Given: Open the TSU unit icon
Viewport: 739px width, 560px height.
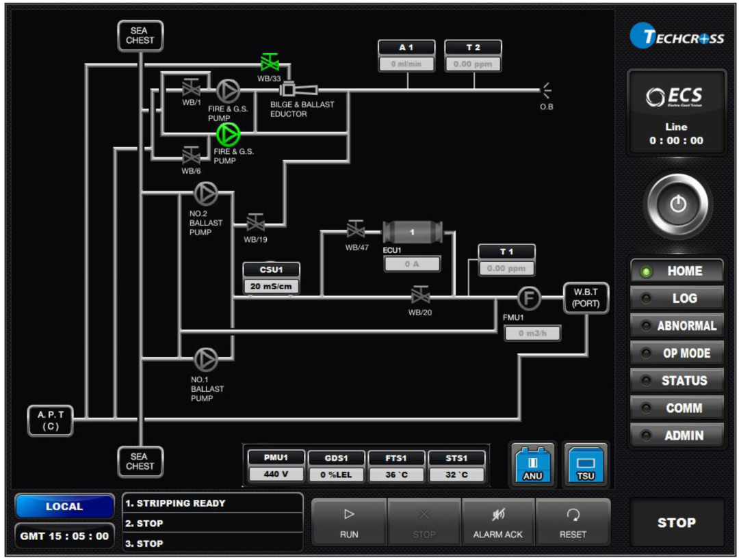Looking at the screenshot, I should pos(585,465).
